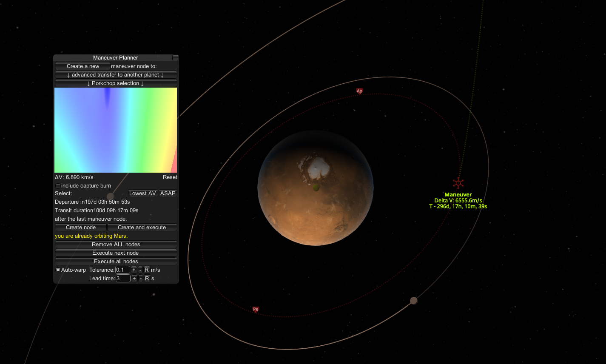606x364 pixels.
Task: Click the moon on the outer orbit
Action: (x=413, y=301)
